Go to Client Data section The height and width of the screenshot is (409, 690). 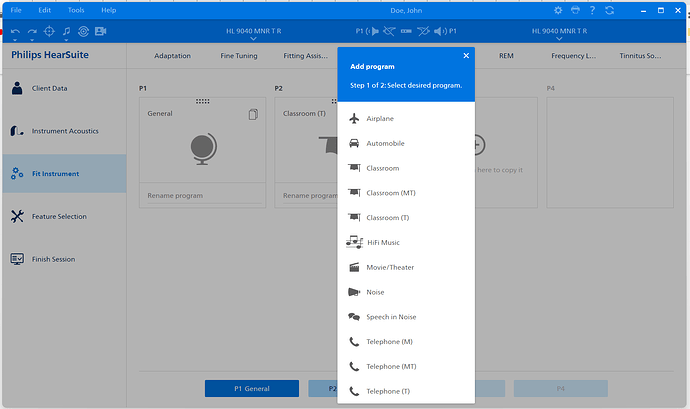click(x=64, y=88)
